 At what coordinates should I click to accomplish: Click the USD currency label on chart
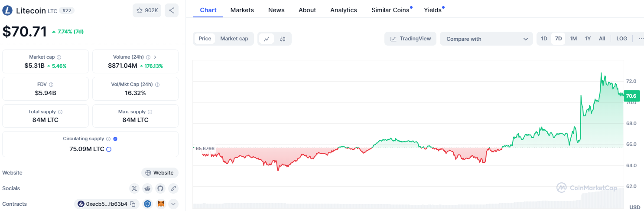(635, 207)
